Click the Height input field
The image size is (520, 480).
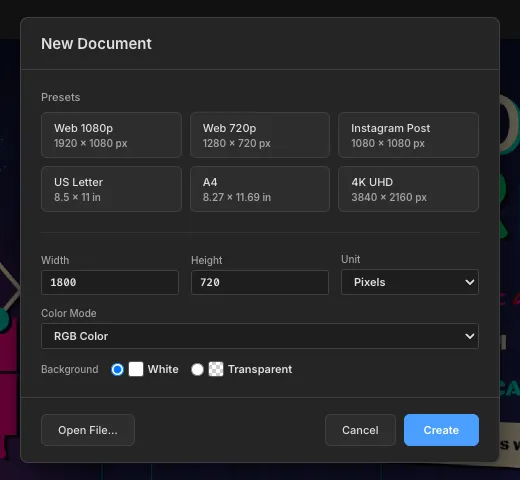tap(260, 282)
